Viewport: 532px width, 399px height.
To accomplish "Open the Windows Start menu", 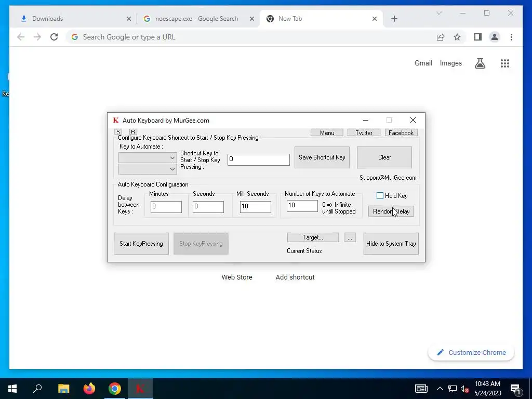I will coord(12,389).
